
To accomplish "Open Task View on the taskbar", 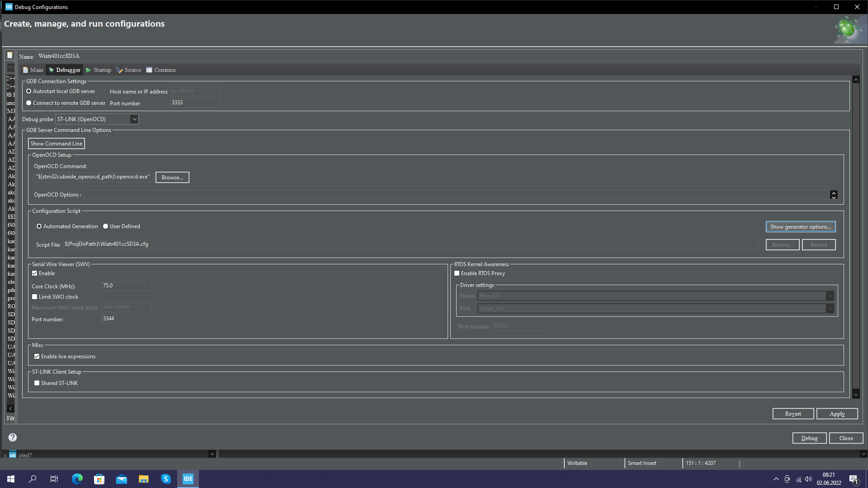I will coord(54,479).
